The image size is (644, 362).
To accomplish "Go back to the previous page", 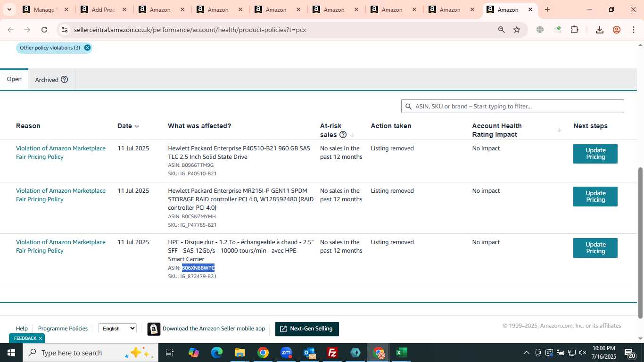I will (10, 30).
